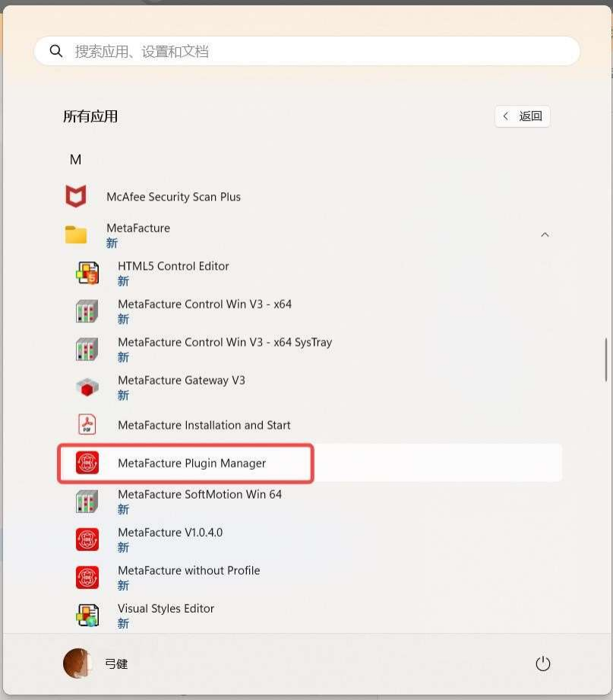Image resolution: width=613 pixels, height=700 pixels.
Task: Open user profile 弓健 avatar
Action: 77,664
